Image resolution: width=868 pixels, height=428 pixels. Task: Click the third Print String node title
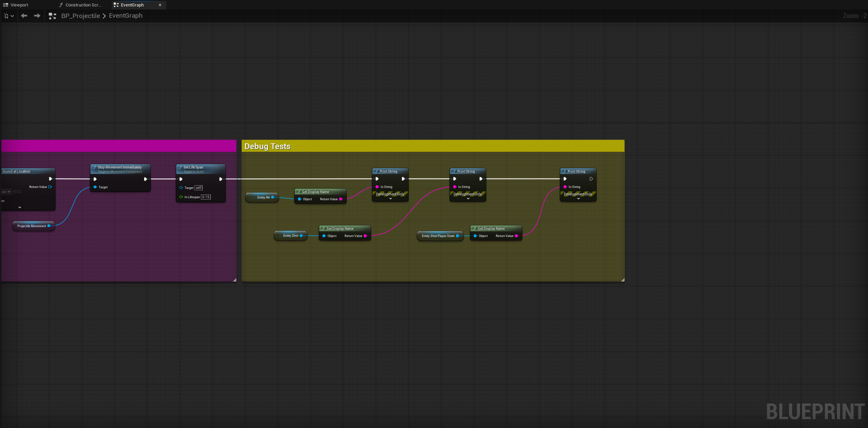click(x=576, y=171)
